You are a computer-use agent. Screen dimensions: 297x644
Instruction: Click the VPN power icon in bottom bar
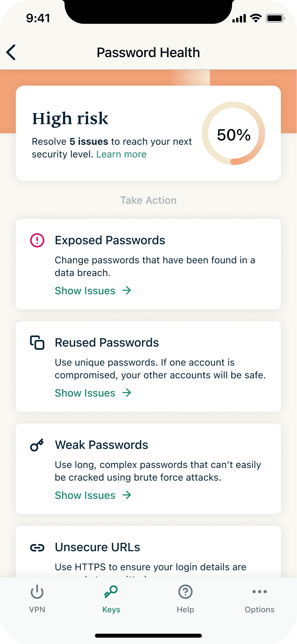[37, 592]
